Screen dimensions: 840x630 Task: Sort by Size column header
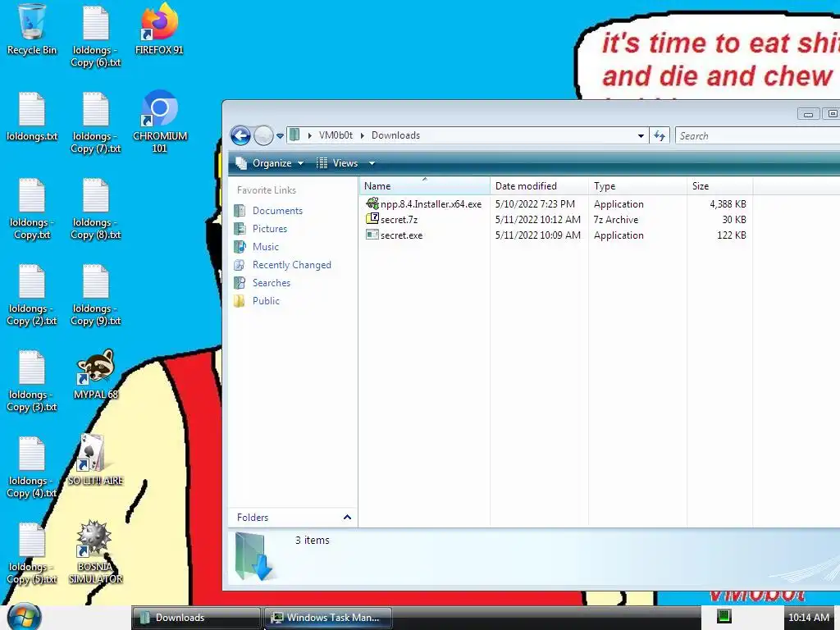click(720, 186)
